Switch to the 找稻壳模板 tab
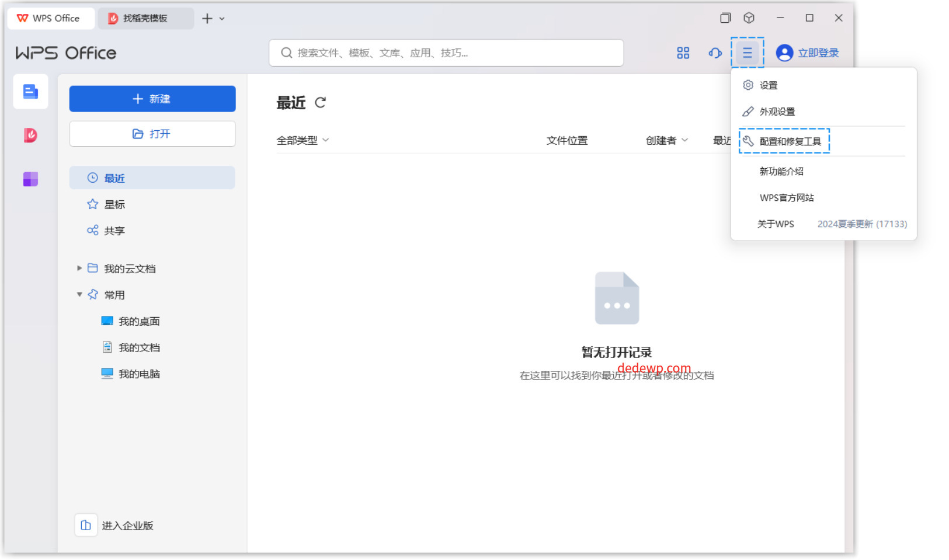949x560 pixels. pos(145,18)
